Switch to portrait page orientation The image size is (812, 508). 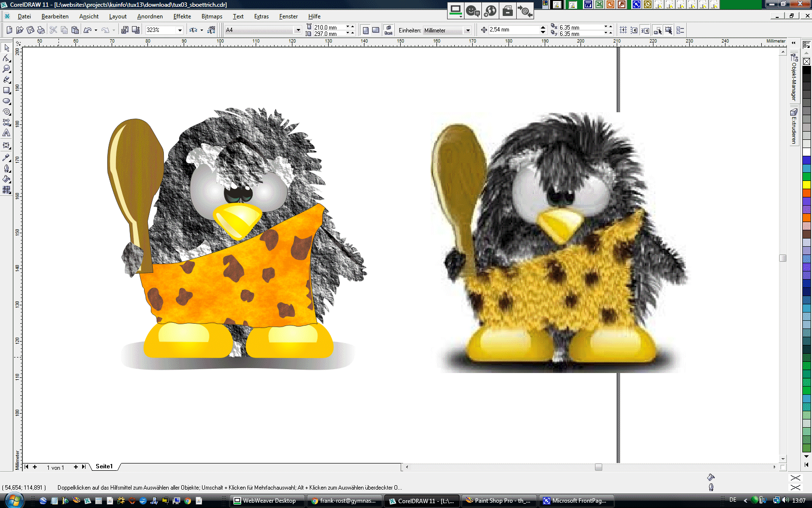[x=365, y=30]
